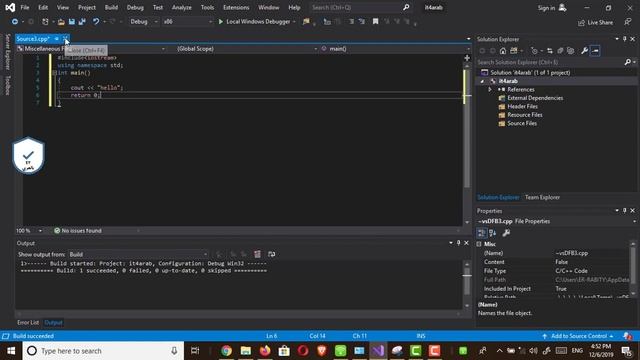Click the Send Feedback icon beside Live Share
The image size is (640, 360).
[628, 22]
